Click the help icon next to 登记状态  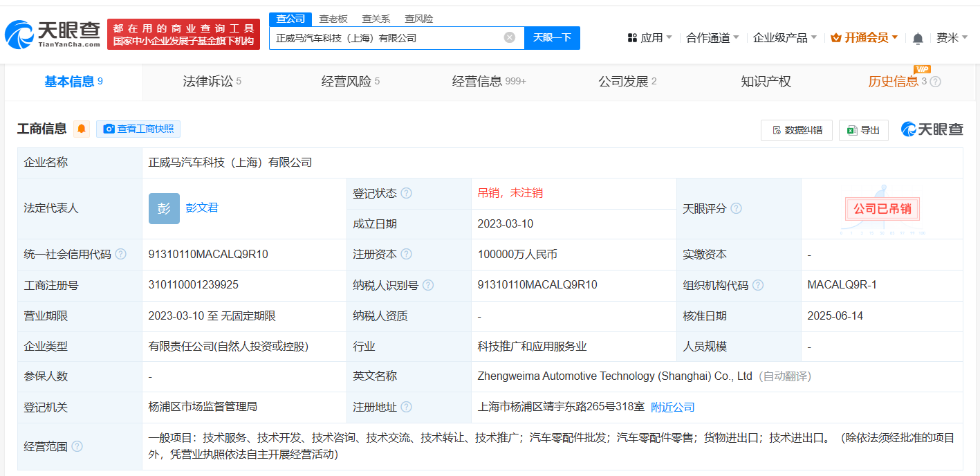(x=406, y=193)
